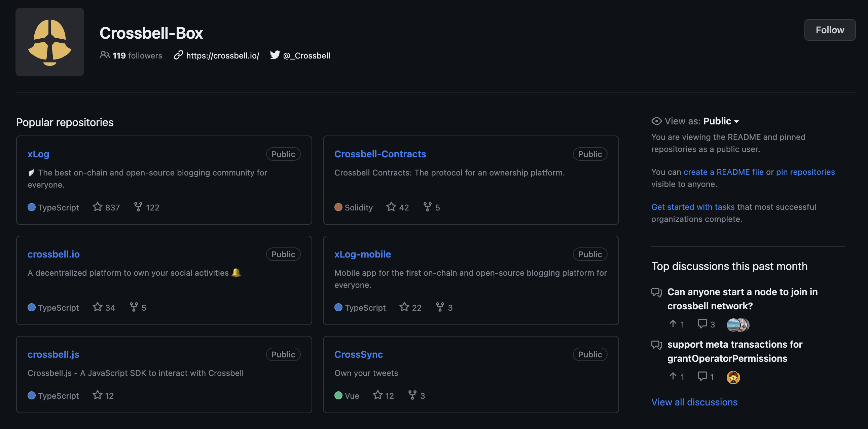Click the followers people icon
Screen dimensions: 868x429
point(104,55)
